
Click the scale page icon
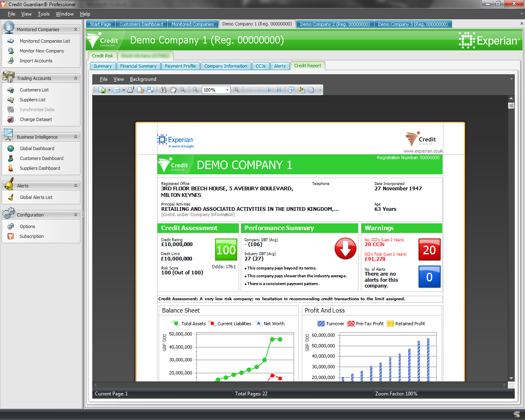[151, 90]
